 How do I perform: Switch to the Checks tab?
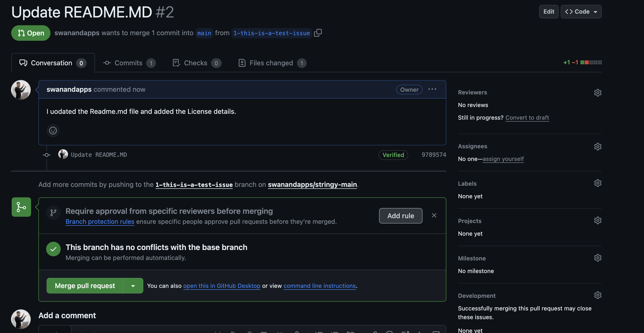click(x=197, y=63)
